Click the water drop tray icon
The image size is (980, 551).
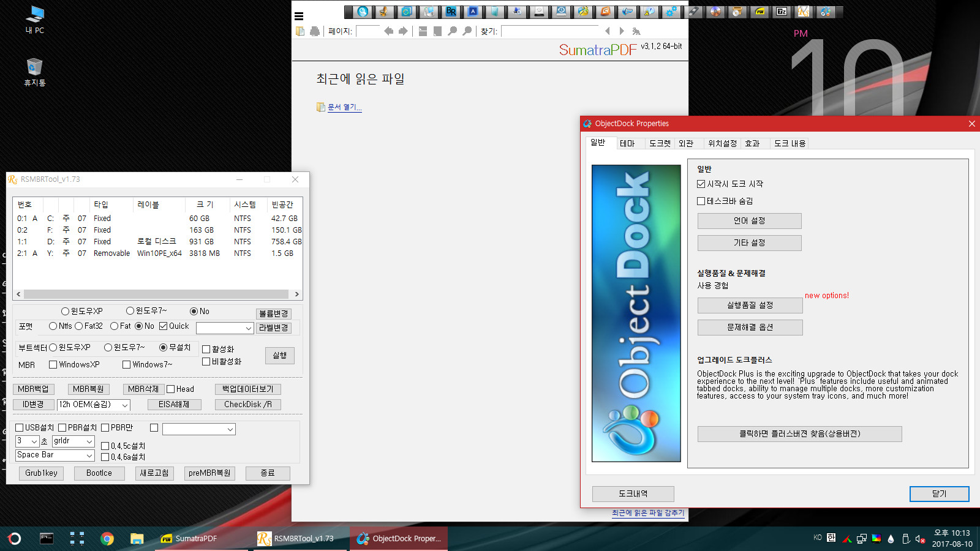(891, 539)
